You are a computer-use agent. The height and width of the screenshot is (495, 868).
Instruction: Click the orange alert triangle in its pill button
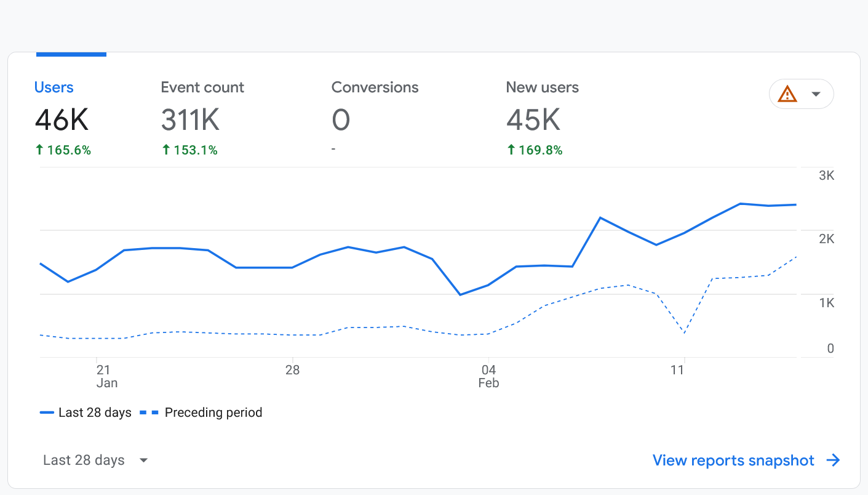pyautogui.click(x=788, y=94)
